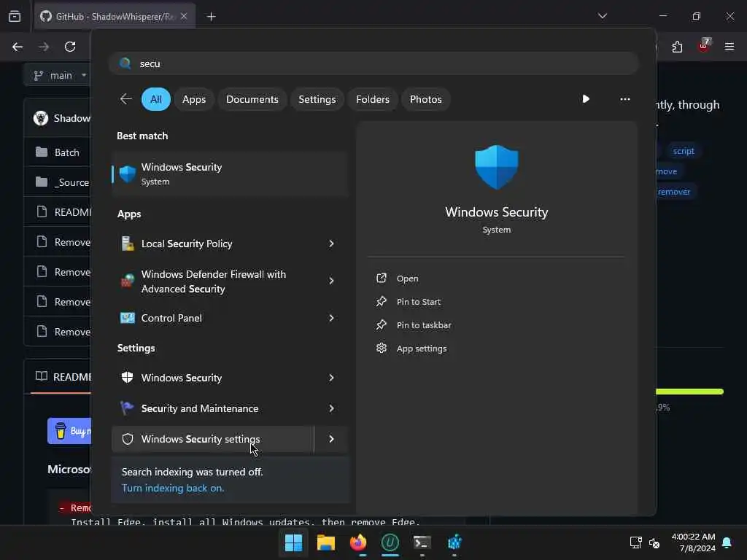Screen dimensions: 747x560
Task: Go back with search panel arrow
Action: [125, 99]
